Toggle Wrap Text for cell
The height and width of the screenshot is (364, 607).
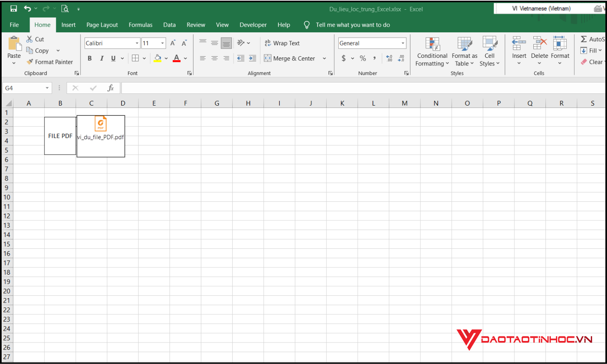click(x=282, y=43)
